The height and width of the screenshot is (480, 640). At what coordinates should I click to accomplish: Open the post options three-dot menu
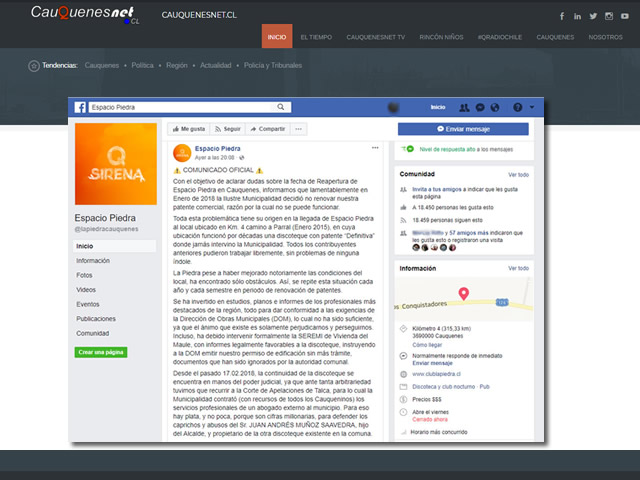(x=376, y=147)
